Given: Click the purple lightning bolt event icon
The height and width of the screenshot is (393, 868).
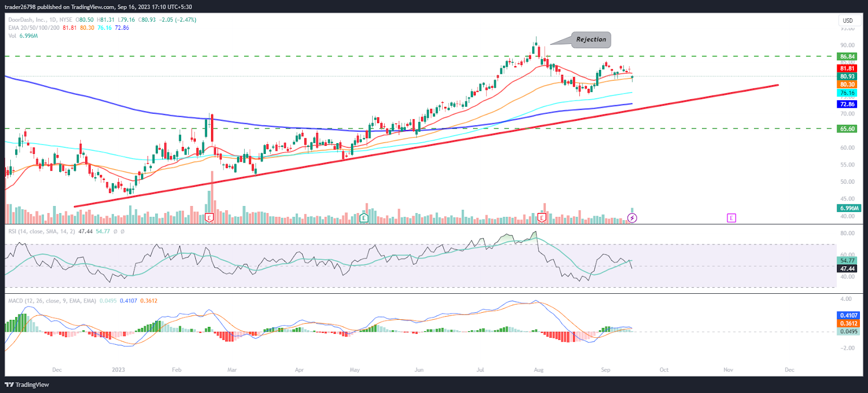Looking at the screenshot, I should click(x=632, y=218).
